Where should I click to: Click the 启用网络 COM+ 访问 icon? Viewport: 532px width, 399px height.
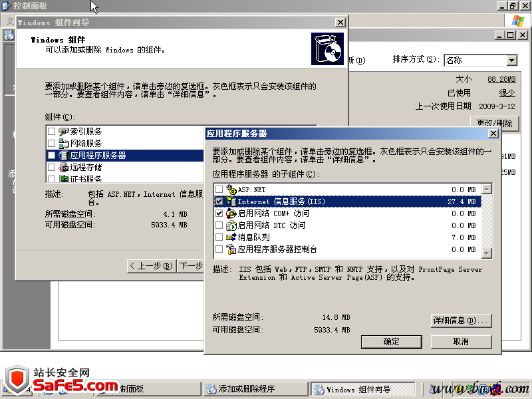click(231, 213)
